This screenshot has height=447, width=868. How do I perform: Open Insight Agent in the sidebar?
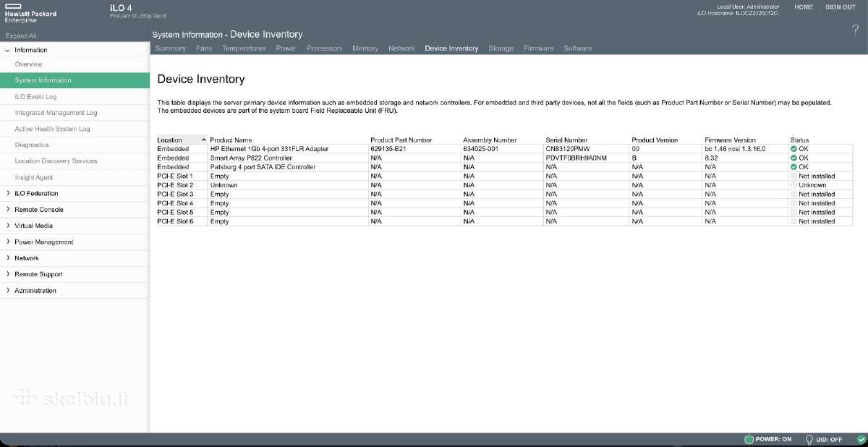pos(34,177)
